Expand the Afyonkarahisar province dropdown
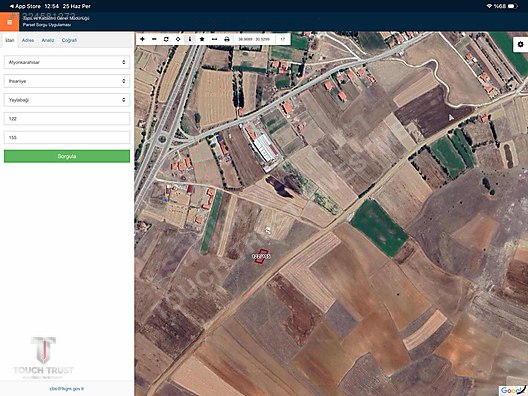The width and height of the screenshot is (528, 396). point(67,62)
